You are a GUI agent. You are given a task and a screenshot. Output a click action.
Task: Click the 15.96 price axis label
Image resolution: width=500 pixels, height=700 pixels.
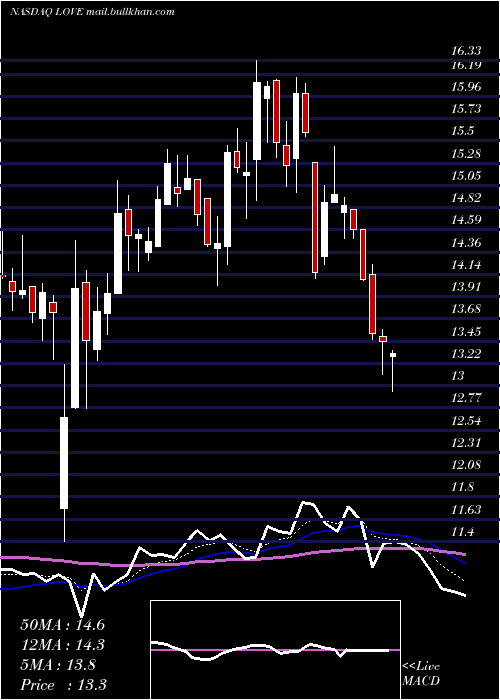coord(466,87)
